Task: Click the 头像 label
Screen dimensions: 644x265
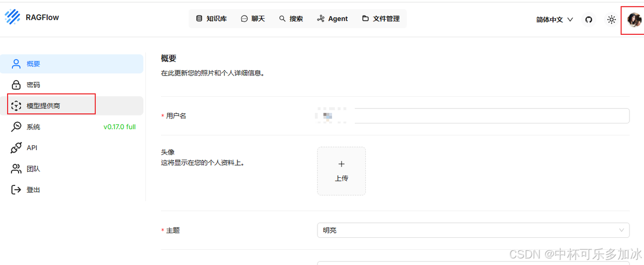Action: (x=168, y=152)
